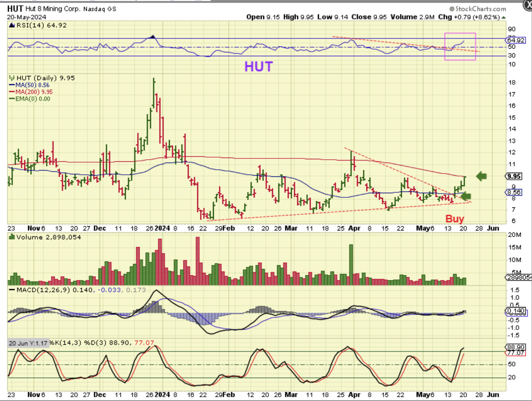Image resolution: width=532 pixels, height=401 pixels.
Task: Click the 8.56 moving average tag on right axis
Action: (x=514, y=192)
